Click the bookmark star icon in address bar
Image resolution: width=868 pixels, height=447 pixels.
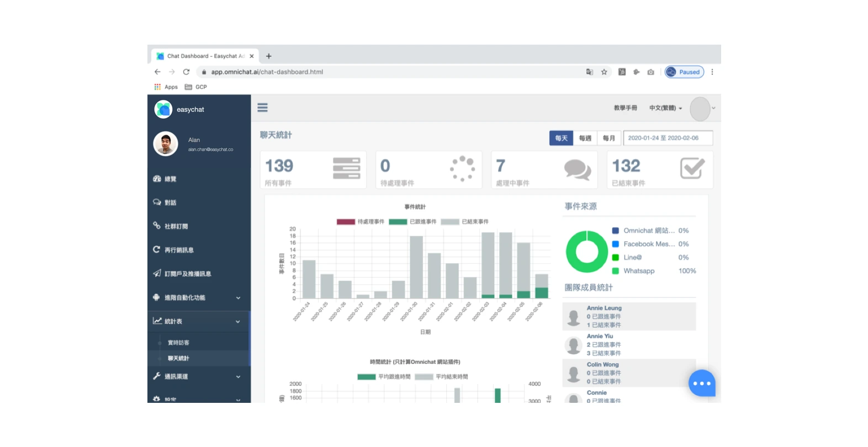click(x=604, y=72)
